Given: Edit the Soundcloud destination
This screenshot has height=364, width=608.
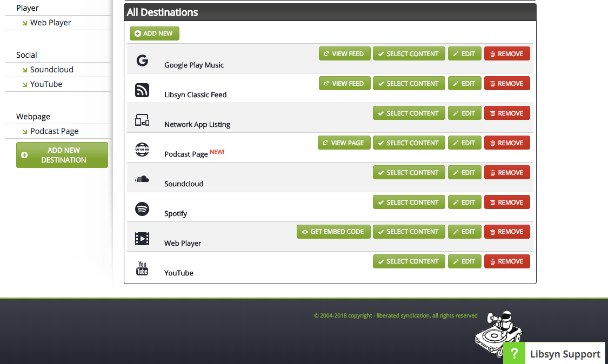Looking at the screenshot, I should coord(465,172).
